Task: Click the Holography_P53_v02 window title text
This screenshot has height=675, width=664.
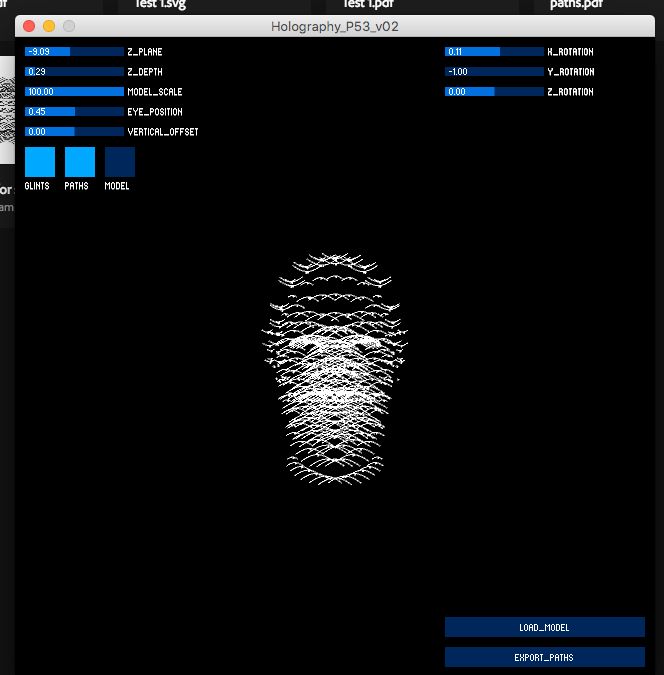Action: point(335,27)
